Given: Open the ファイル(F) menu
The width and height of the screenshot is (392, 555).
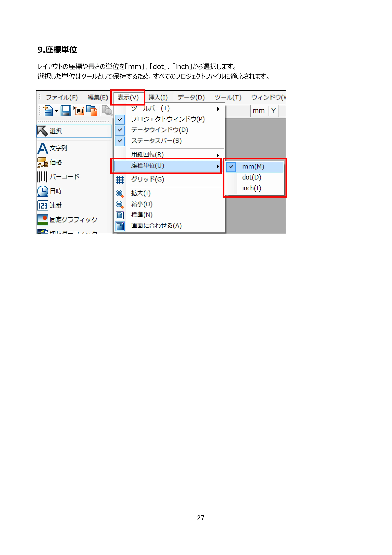Looking at the screenshot, I should [62, 98].
